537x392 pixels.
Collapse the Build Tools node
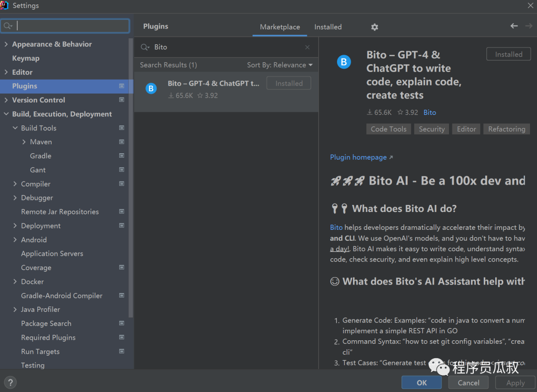click(15, 128)
